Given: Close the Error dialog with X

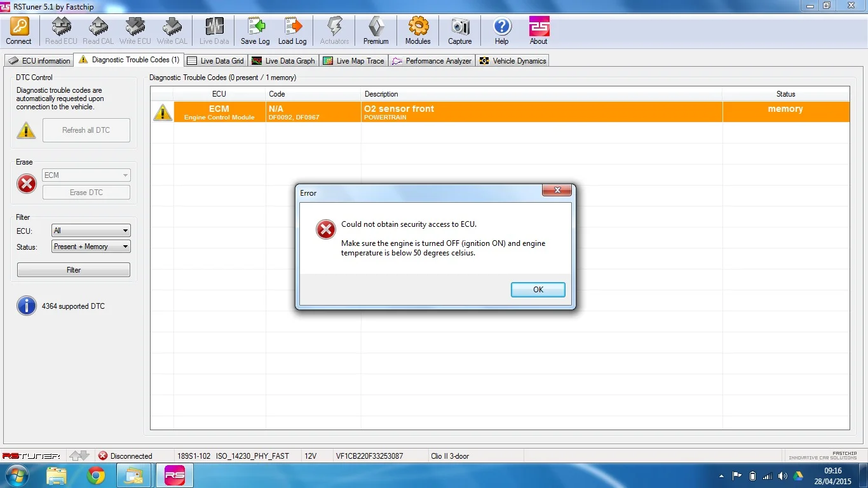Looking at the screenshot, I should pos(557,191).
